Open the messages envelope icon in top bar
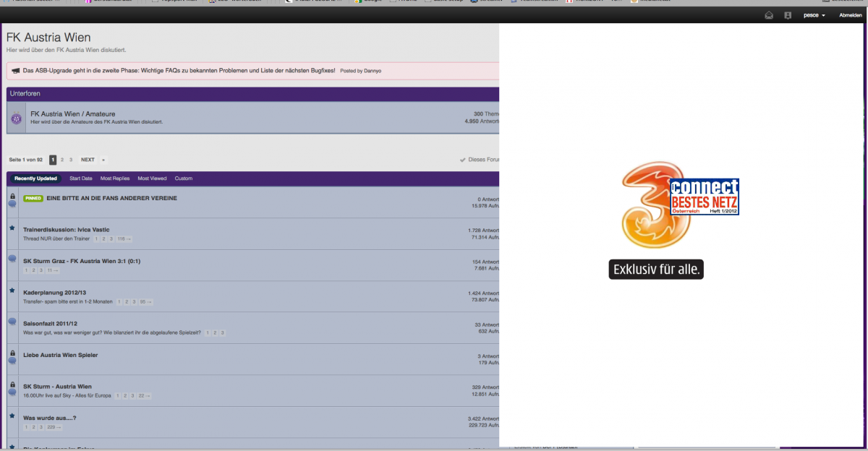Screen dimensions: 868x451 pyautogui.click(x=770, y=15)
